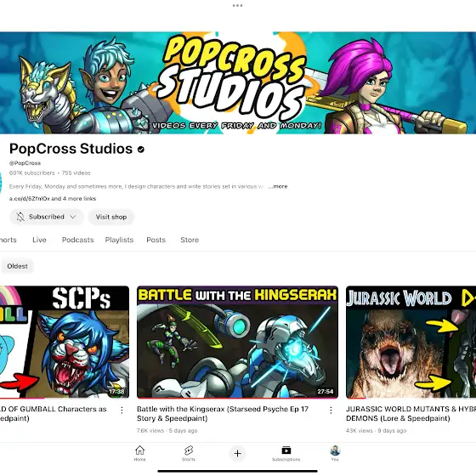Tap the 17:38 duration badge
Screen dimensions: 476x476
pyautogui.click(x=117, y=392)
